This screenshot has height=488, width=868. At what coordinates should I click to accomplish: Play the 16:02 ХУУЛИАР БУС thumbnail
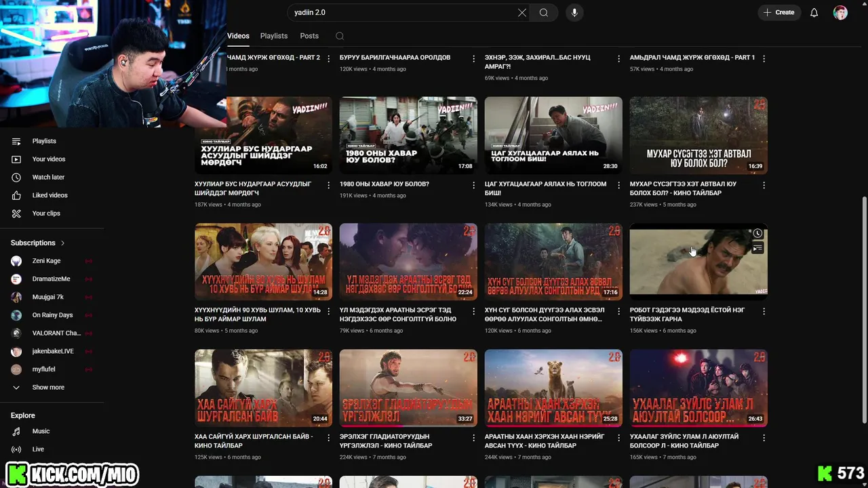pyautogui.click(x=263, y=136)
